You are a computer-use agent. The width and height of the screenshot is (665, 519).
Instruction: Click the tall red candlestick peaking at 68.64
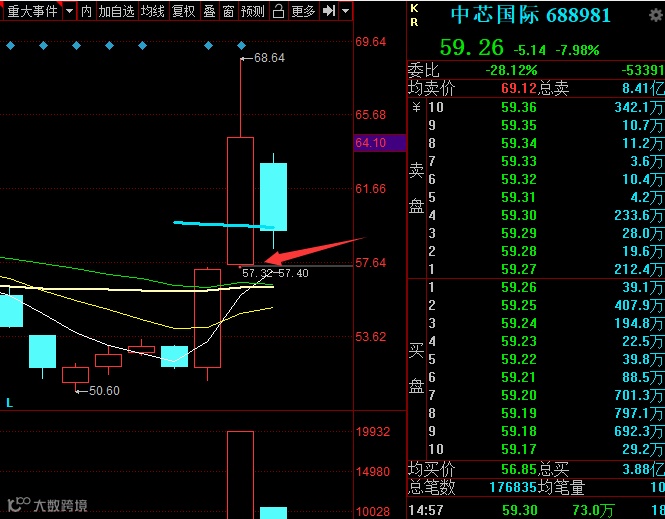[240, 201]
